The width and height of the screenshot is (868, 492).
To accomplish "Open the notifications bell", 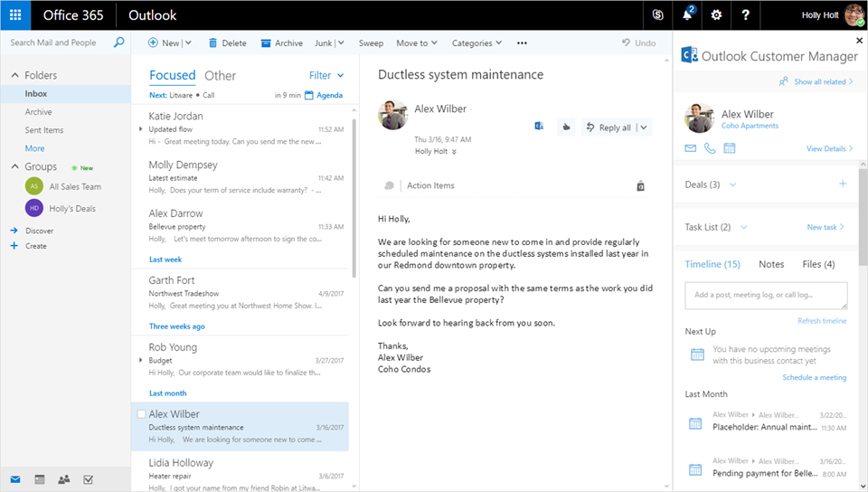I will [688, 15].
